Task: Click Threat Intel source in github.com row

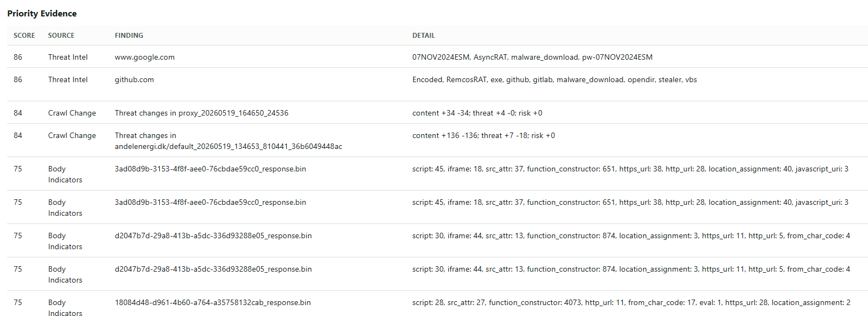Action: [x=68, y=79]
